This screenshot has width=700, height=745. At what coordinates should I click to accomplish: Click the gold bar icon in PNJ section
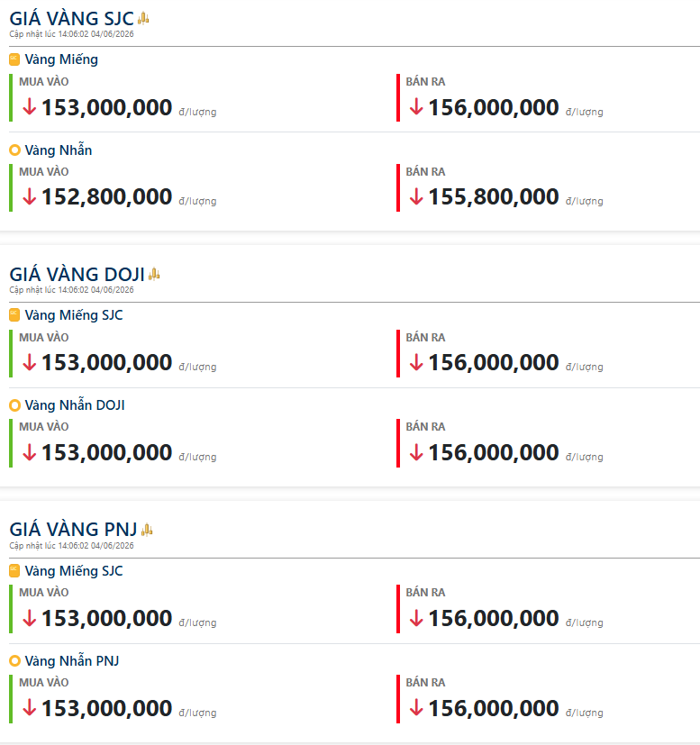[x=14, y=570]
